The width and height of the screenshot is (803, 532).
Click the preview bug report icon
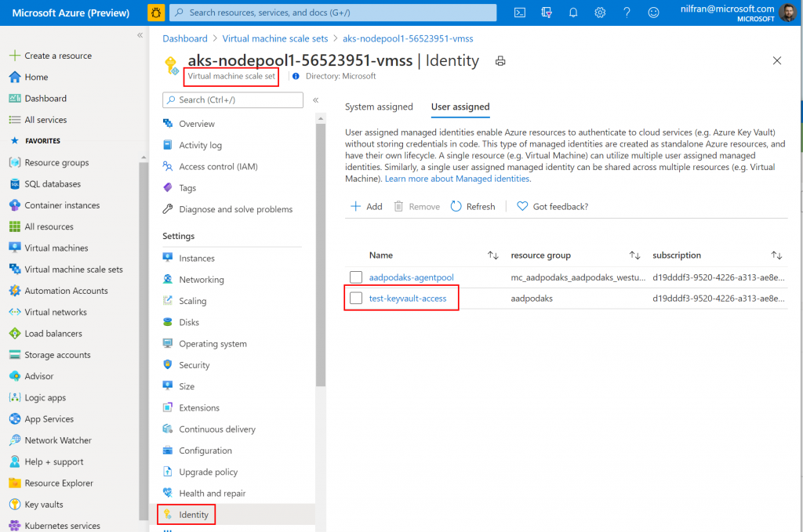[156, 13]
